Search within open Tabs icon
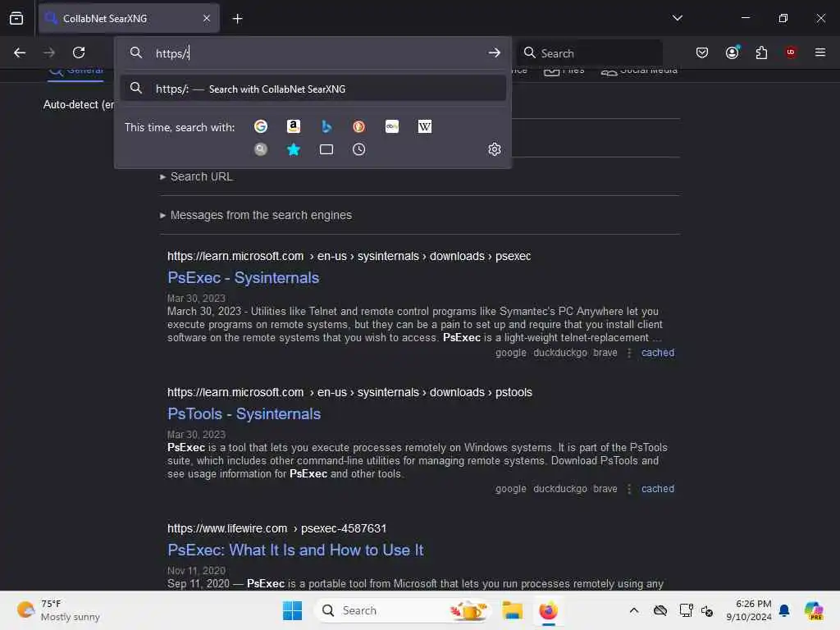This screenshot has width=840, height=630. pyautogui.click(x=326, y=149)
